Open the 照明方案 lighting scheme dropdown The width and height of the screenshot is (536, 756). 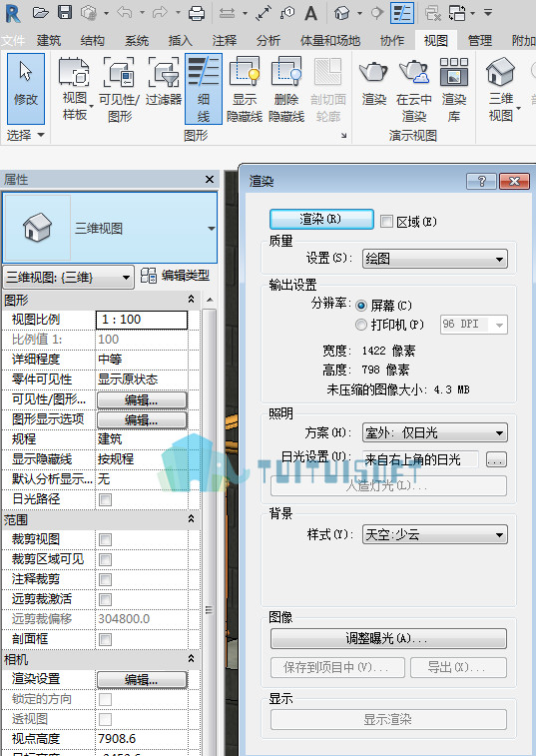435,433
